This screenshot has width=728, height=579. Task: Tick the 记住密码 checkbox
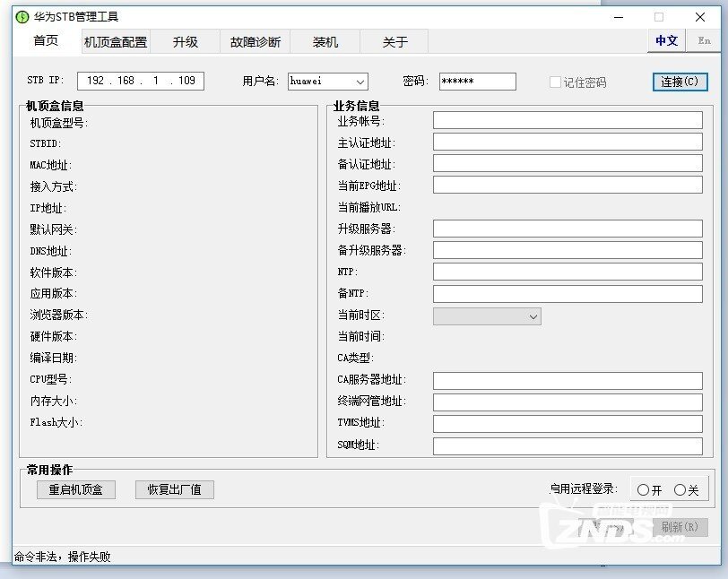(x=555, y=82)
